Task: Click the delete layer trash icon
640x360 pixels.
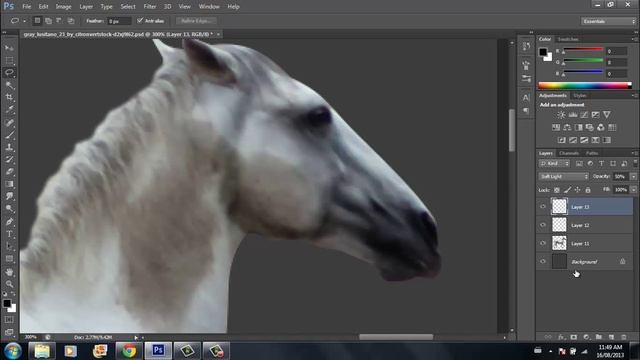Action: tap(624, 337)
